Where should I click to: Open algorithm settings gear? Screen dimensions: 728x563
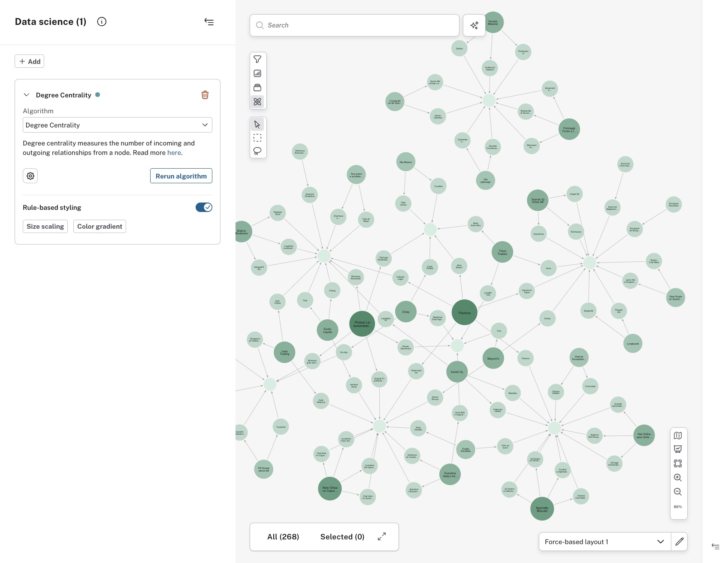click(x=30, y=176)
